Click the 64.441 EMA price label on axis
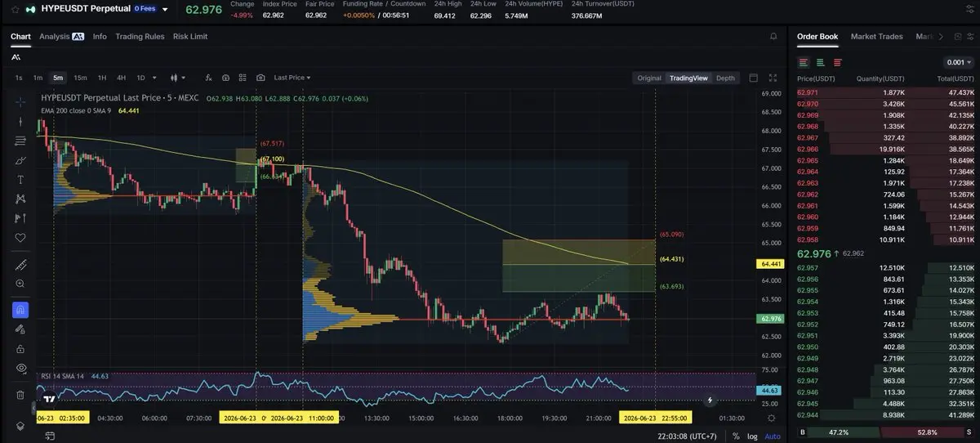This screenshot has width=980, height=443. pos(772,265)
